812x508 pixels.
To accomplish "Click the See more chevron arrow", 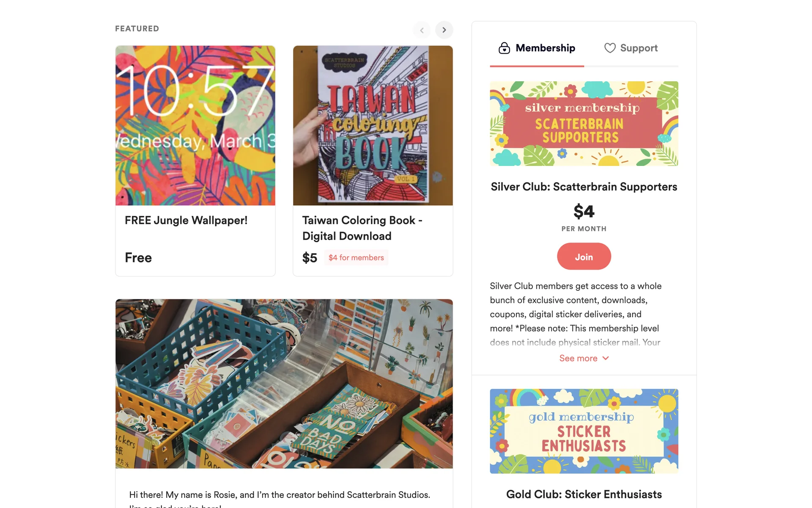I will coord(606,359).
